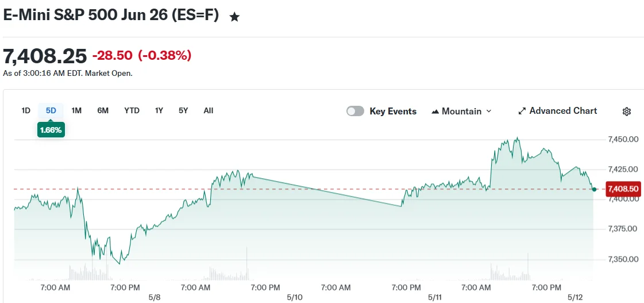Switch to the 6M range

pos(103,110)
